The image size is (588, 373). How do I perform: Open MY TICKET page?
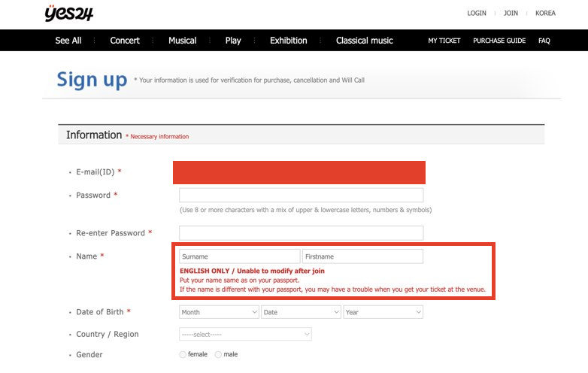click(444, 41)
